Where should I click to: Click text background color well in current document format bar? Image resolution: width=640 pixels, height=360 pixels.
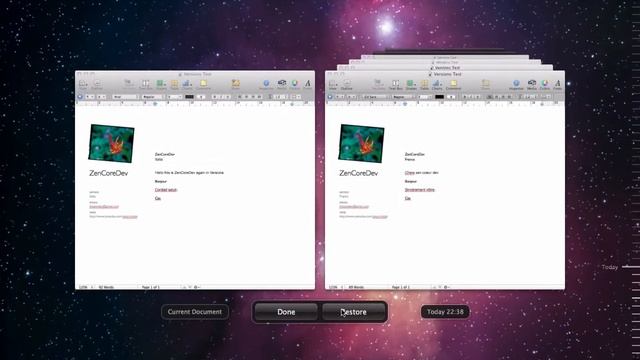click(201, 97)
